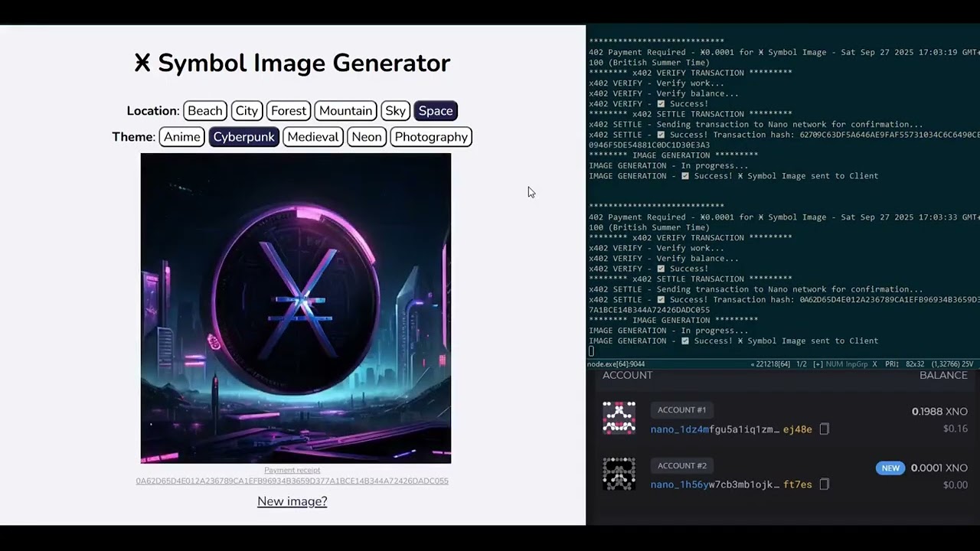Open the nano_1dz4m address of Account #1

tap(731, 429)
